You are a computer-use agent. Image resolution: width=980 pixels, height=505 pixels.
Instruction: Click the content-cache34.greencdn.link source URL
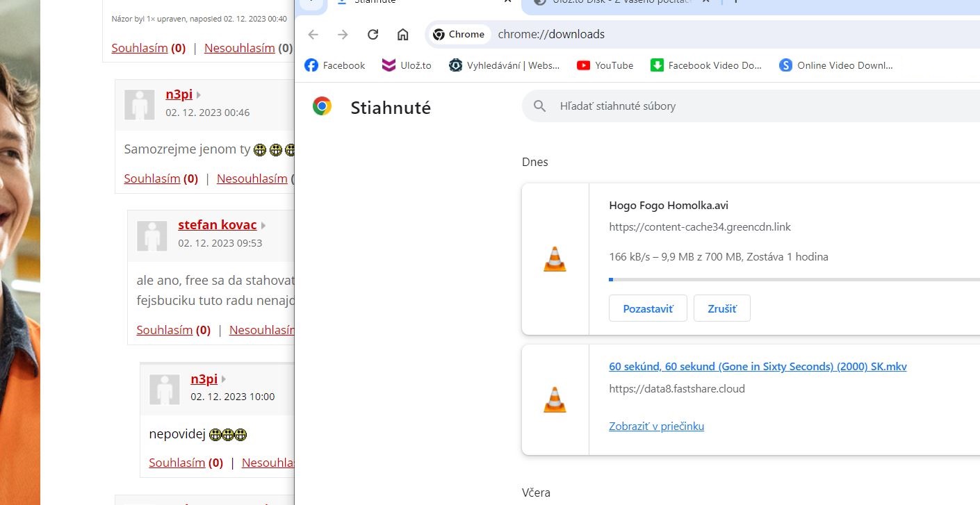point(700,226)
